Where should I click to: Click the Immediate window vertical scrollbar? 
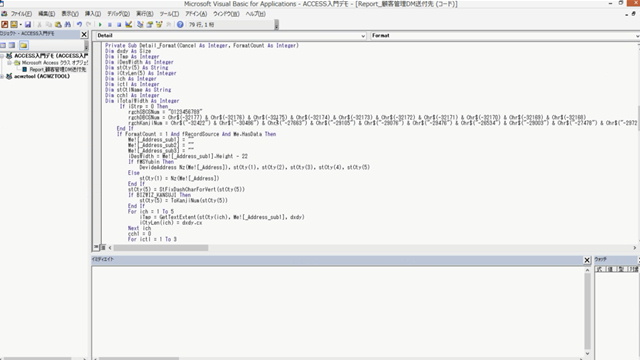(x=587, y=311)
